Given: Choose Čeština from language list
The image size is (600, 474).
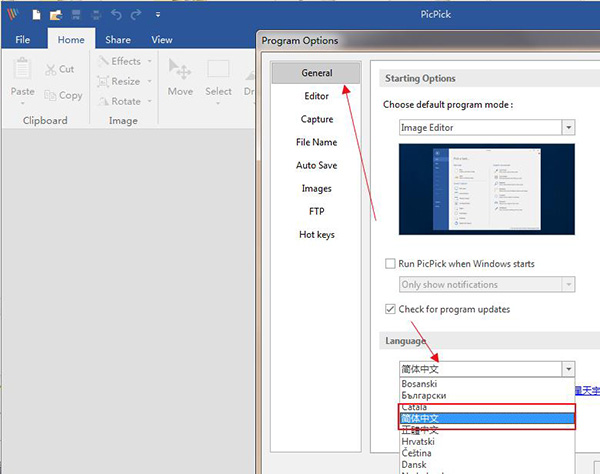Looking at the screenshot, I should coord(486,453).
